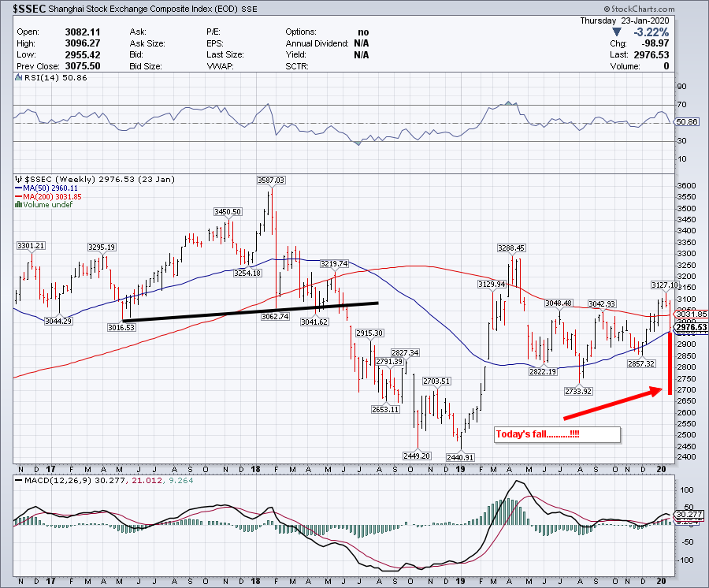Click the Options value 'no'
Screen dimensions: 709x588
pos(363,32)
